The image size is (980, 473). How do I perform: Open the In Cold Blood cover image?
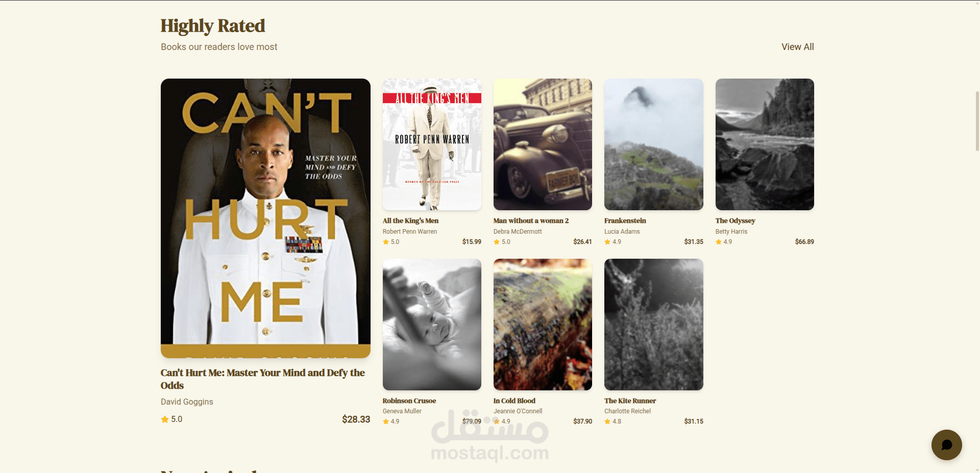[x=543, y=325]
